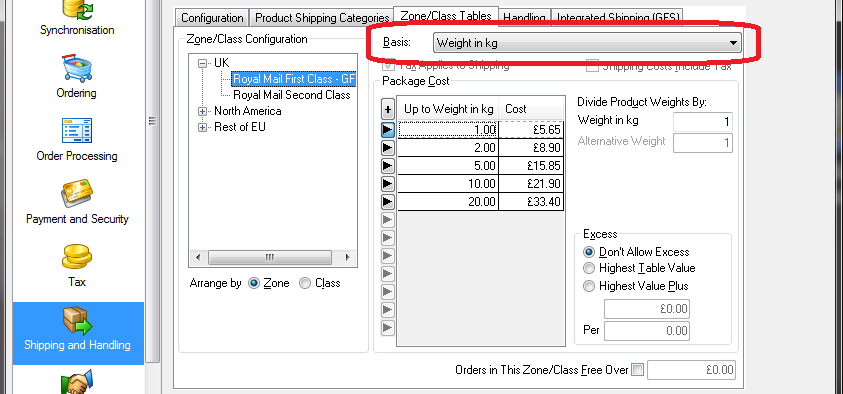
Task: Expand the North America tree node
Action: click(x=203, y=112)
